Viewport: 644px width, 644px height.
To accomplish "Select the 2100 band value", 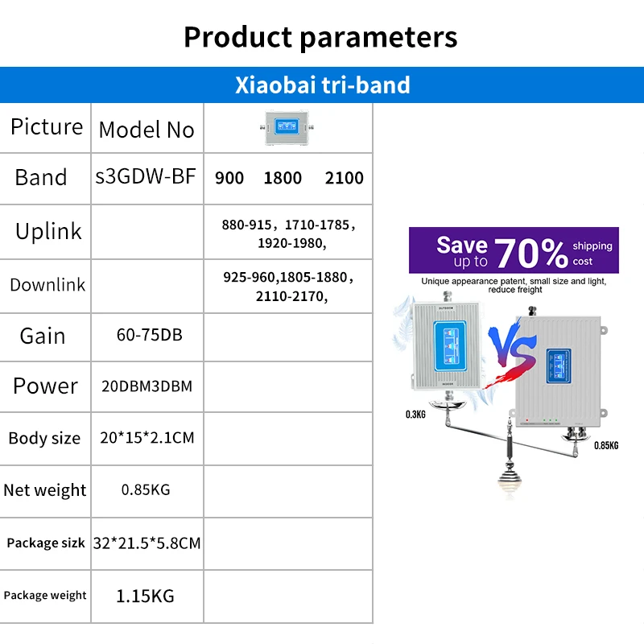I will 345,179.
